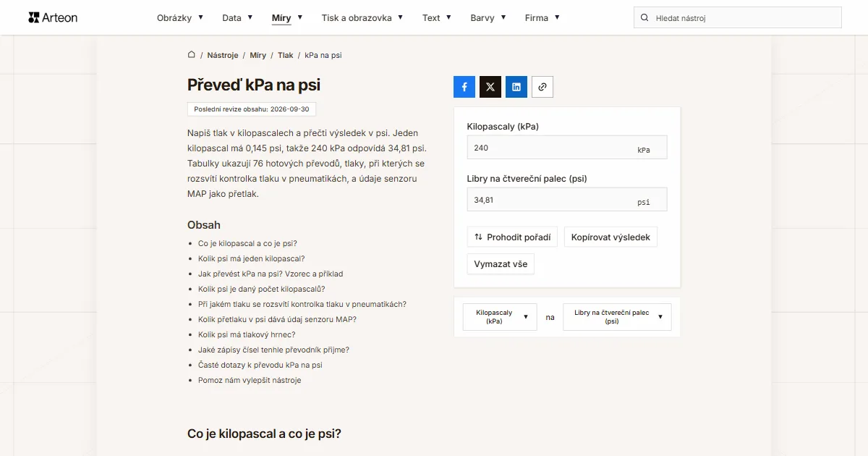Screen dimensions: 868x456
Task: Jump to Kolik psi má tlakový hrnec?
Action: click(247, 335)
